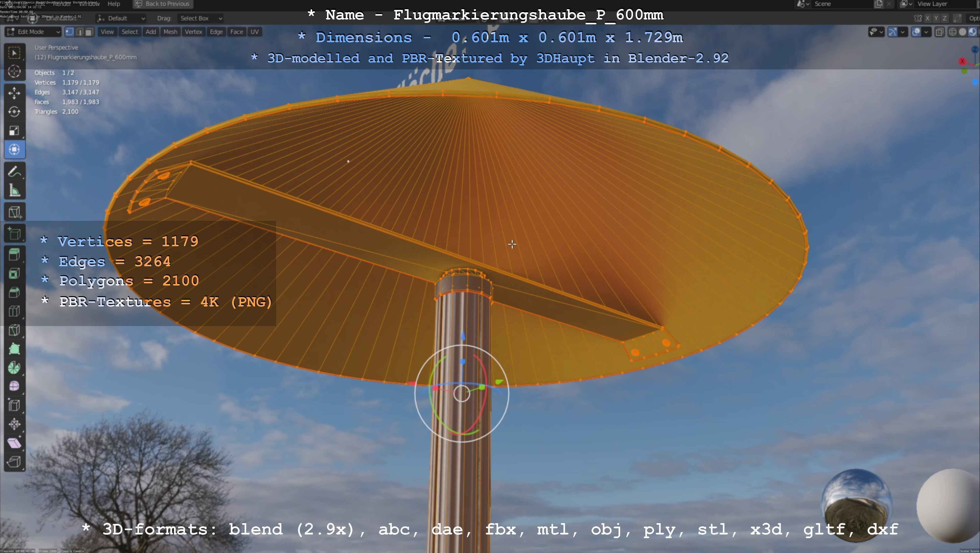
Task: Select the Select Box tool
Action: [x=14, y=52]
